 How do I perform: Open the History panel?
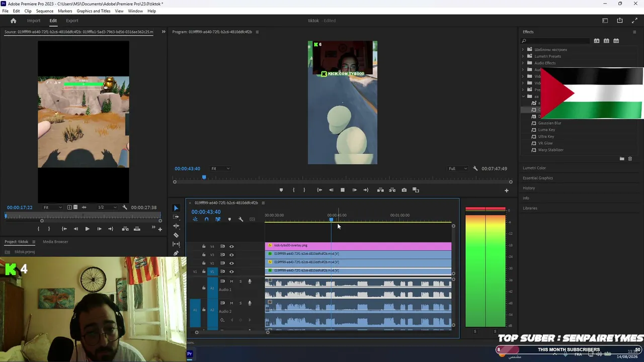[529, 188]
